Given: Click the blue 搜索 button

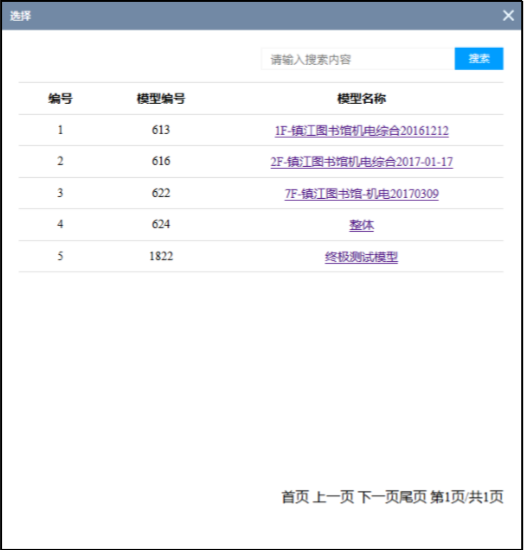Looking at the screenshot, I should coord(479,59).
